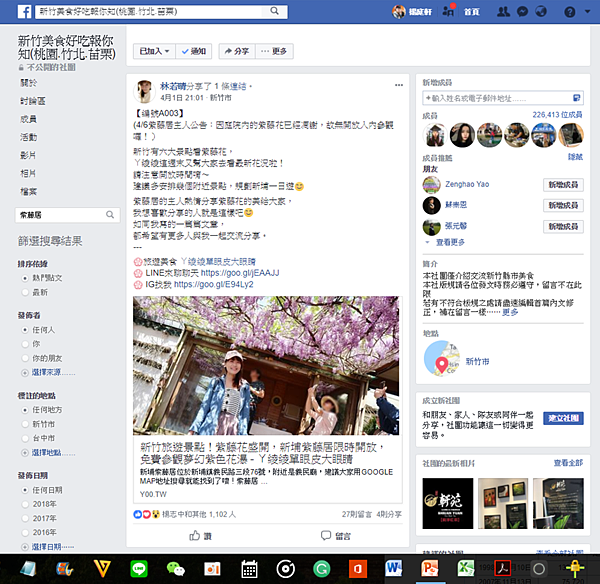Click the group search magnifier icon
This screenshot has width=600, height=584.
(x=110, y=215)
